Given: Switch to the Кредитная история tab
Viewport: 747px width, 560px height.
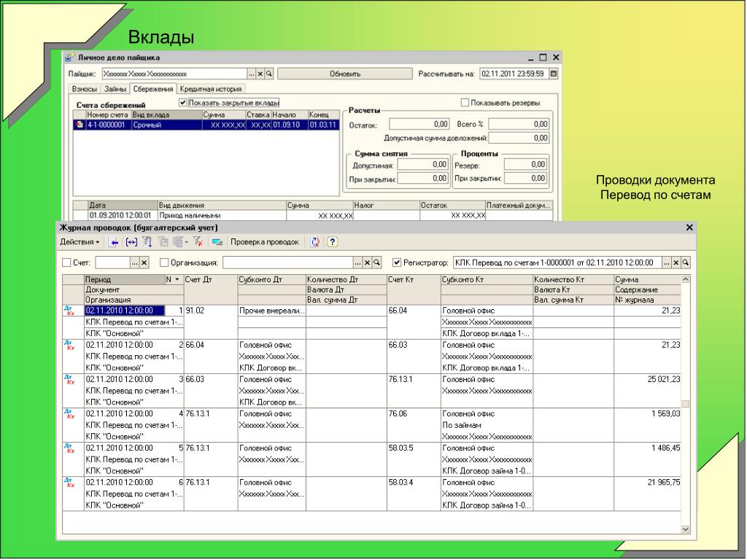Looking at the screenshot, I should (x=211, y=89).
